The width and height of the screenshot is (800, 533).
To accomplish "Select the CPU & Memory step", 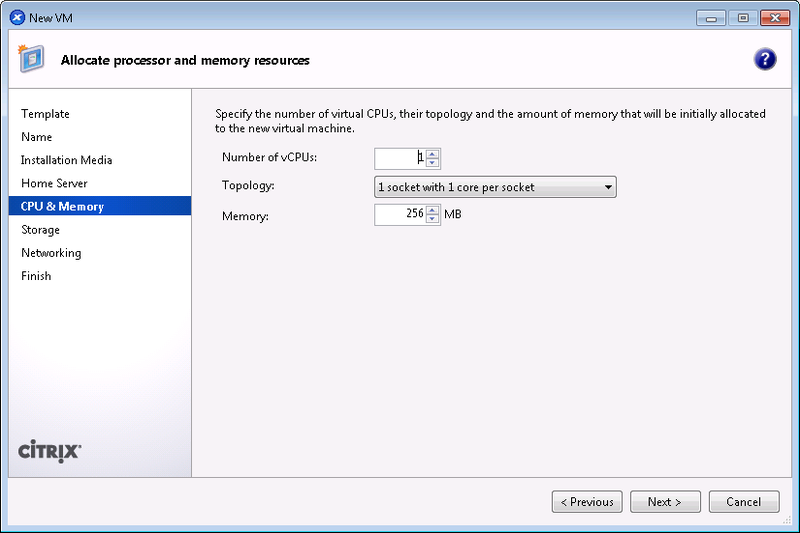I will click(x=100, y=206).
